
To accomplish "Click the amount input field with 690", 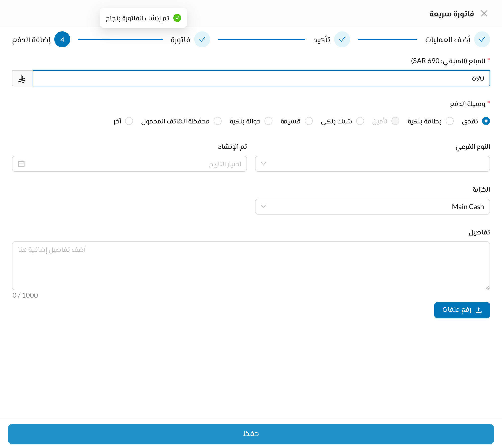I will click(x=261, y=78).
